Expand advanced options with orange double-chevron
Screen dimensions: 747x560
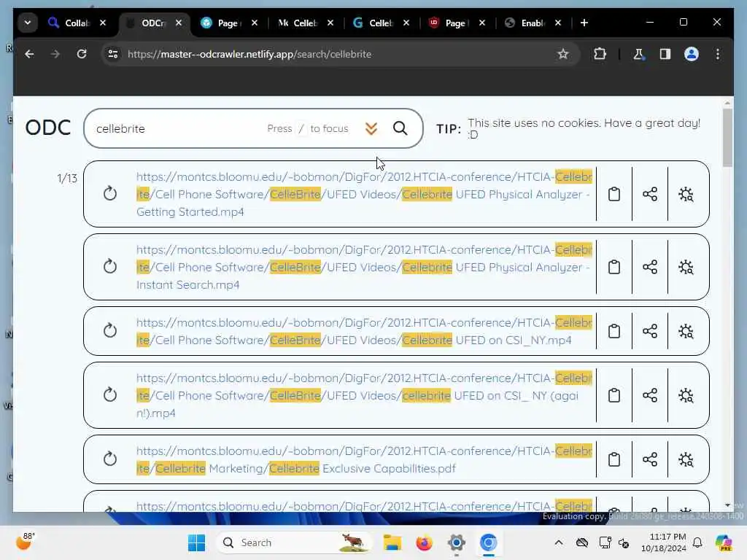coord(371,128)
